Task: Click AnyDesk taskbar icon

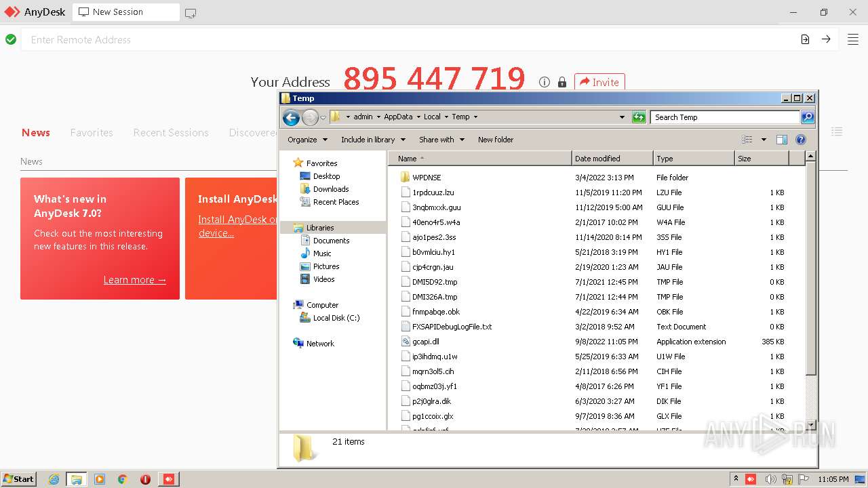Action: point(168,479)
